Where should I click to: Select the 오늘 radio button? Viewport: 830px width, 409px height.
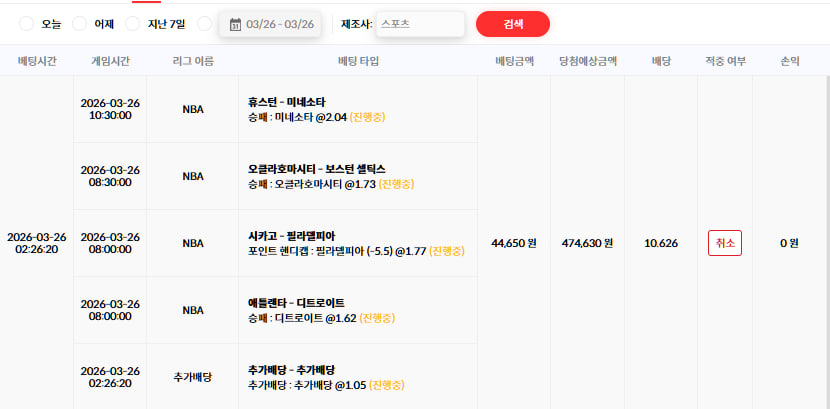pyautogui.click(x=26, y=24)
